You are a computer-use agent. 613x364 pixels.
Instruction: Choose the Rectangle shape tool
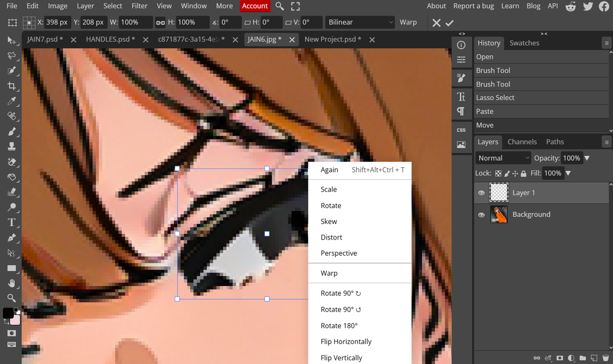[11, 268]
